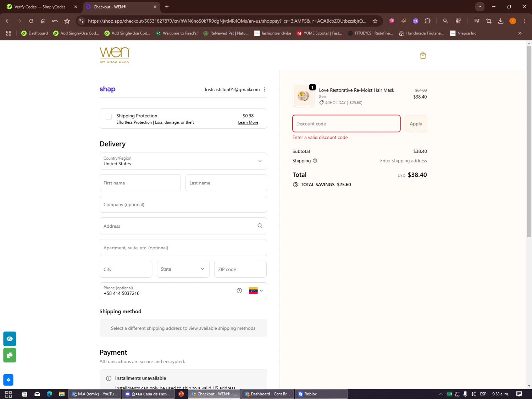Image resolution: width=532 pixels, height=399 pixels.
Task: Click the blue settings gear overlay button
Action: pyautogui.click(x=8, y=380)
